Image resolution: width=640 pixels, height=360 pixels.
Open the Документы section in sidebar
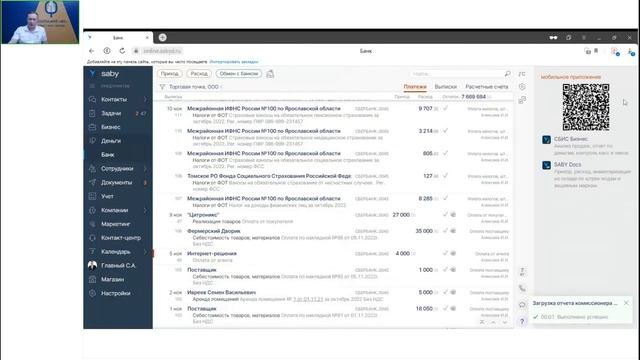pos(116,182)
